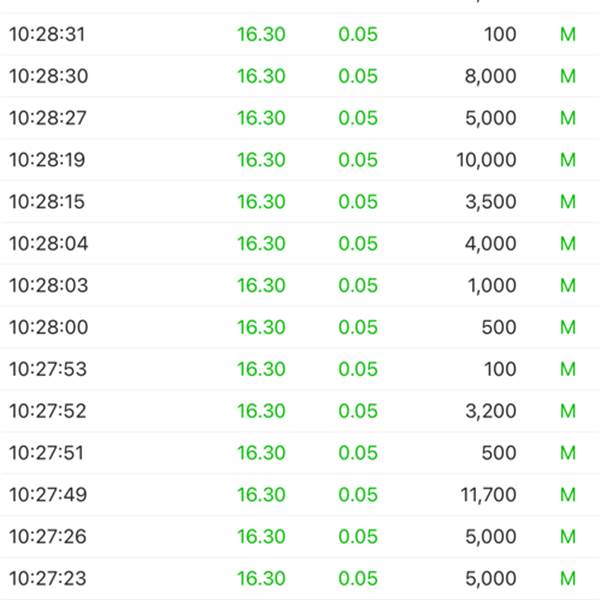Open the 10:27:51 trade row
Viewport: 600px width, 600px height.
click(300, 453)
